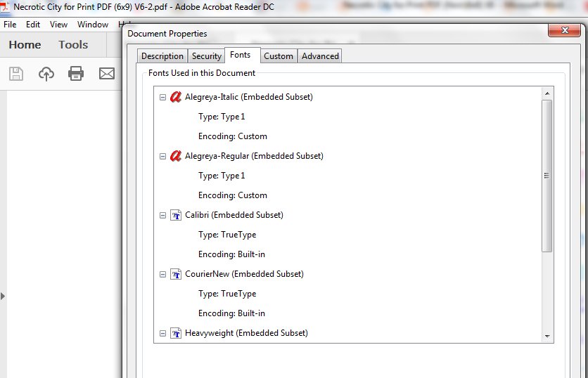Select the CourierNew (Embedded Subset) row
The width and height of the screenshot is (588, 378).
[244, 274]
